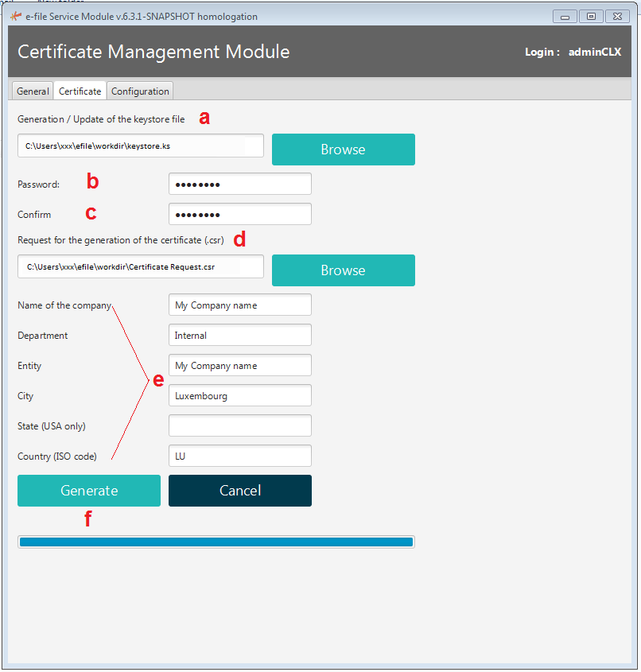
Task: Select the Certificate tab
Action: pyautogui.click(x=80, y=91)
